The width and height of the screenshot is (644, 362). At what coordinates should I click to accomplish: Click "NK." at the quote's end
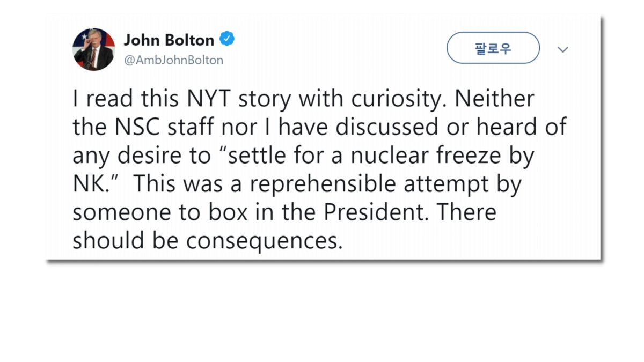coord(90,184)
